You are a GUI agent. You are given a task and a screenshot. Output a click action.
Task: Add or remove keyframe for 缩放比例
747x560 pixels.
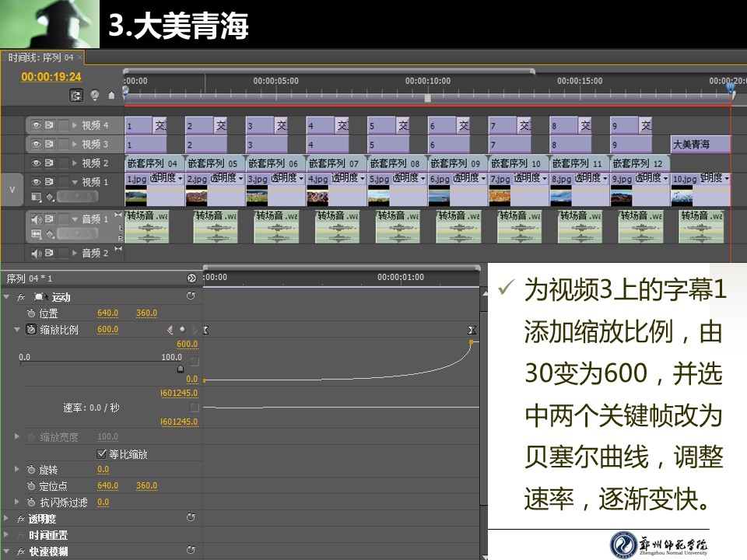pos(182,329)
